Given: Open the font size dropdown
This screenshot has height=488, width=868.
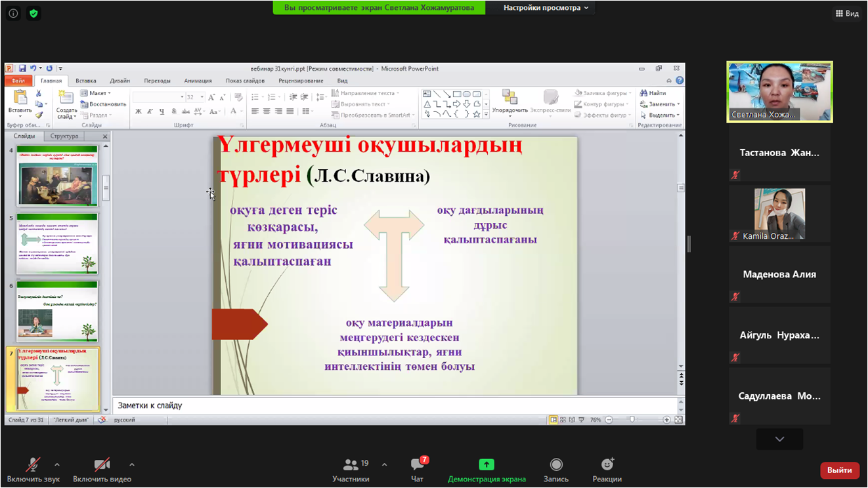Looking at the screenshot, I should pos(202,96).
